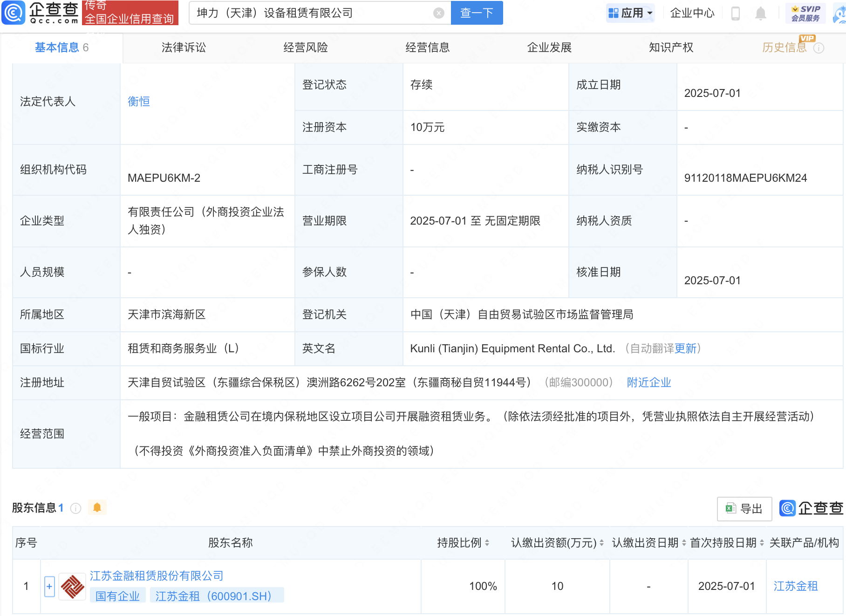This screenshot has height=616, width=846.
Task: Clear the search field with the X icon
Action: [438, 13]
